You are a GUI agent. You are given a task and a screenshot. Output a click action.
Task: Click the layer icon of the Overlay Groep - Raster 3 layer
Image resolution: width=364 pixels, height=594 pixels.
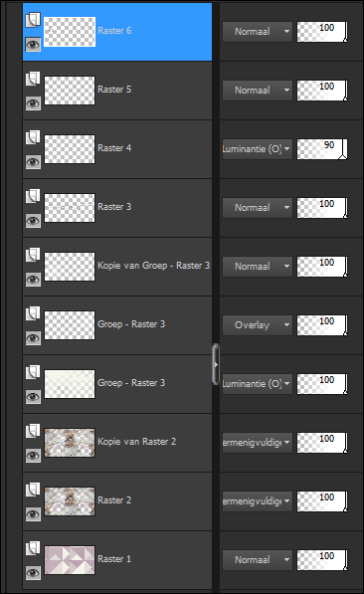[33, 313]
